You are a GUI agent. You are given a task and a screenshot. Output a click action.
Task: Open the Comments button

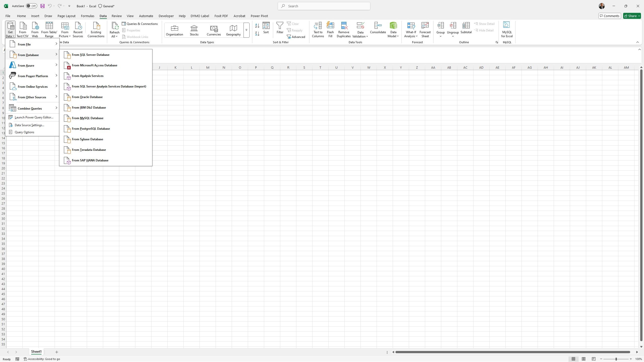tap(609, 16)
